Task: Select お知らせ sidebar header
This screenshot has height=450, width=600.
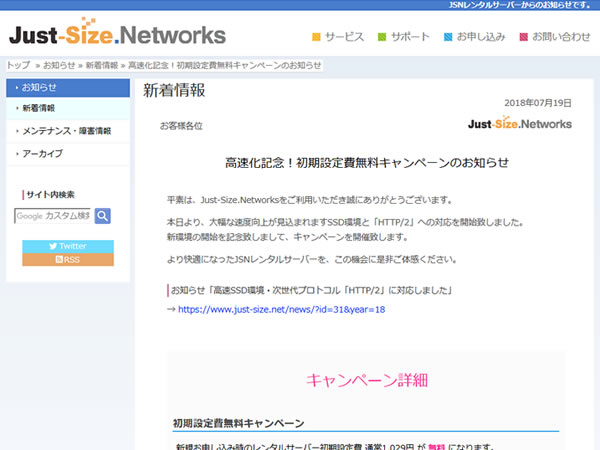Action: tap(68, 88)
